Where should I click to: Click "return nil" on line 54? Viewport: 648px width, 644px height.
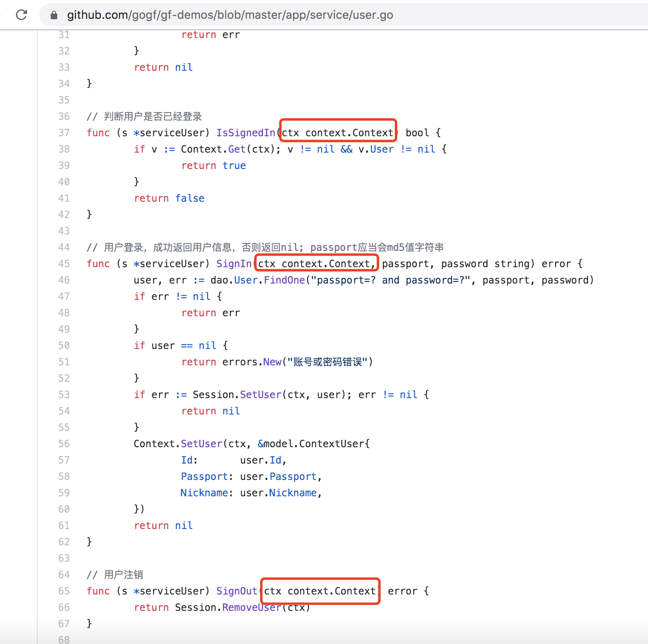coord(211,411)
